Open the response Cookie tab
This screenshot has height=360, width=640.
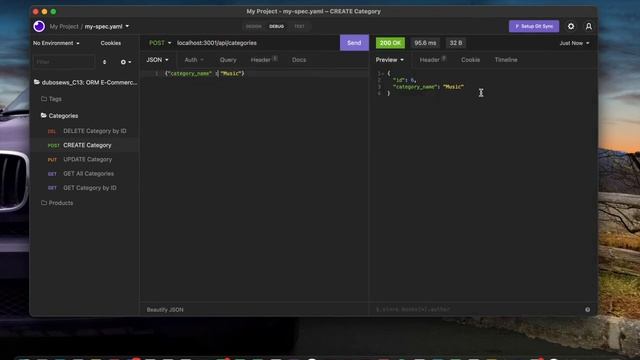coord(470,60)
